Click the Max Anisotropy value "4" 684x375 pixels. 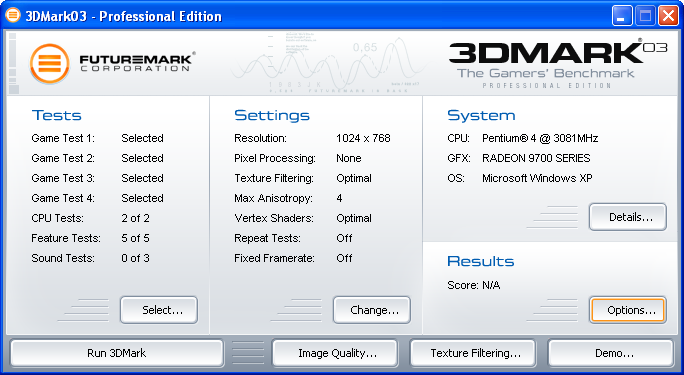pyautogui.click(x=339, y=198)
